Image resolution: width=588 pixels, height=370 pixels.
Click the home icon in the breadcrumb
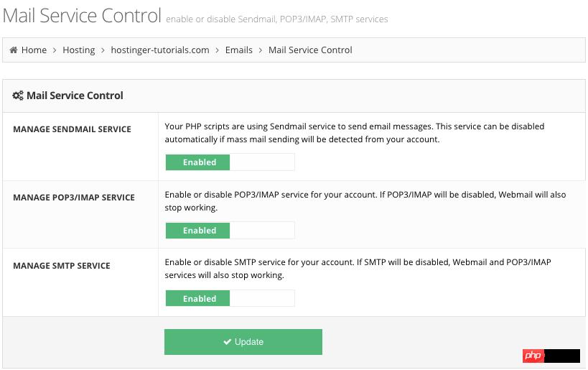(x=14, y=50)
